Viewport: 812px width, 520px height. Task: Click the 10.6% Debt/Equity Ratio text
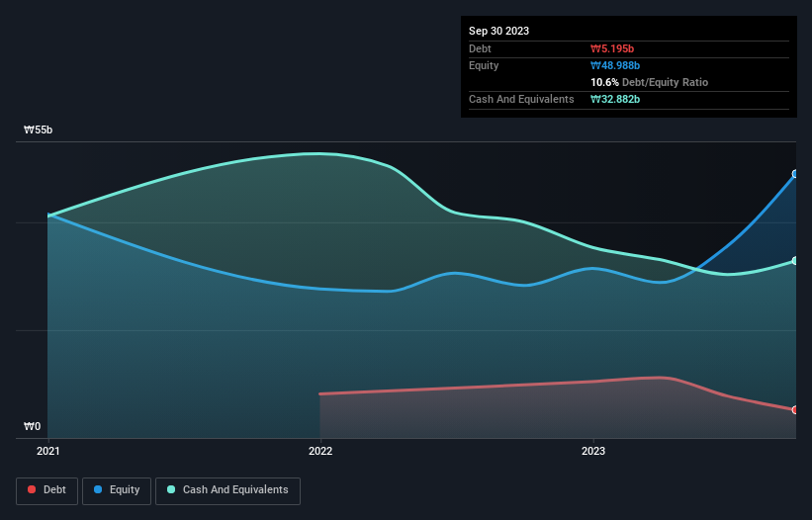click(650, 82)
